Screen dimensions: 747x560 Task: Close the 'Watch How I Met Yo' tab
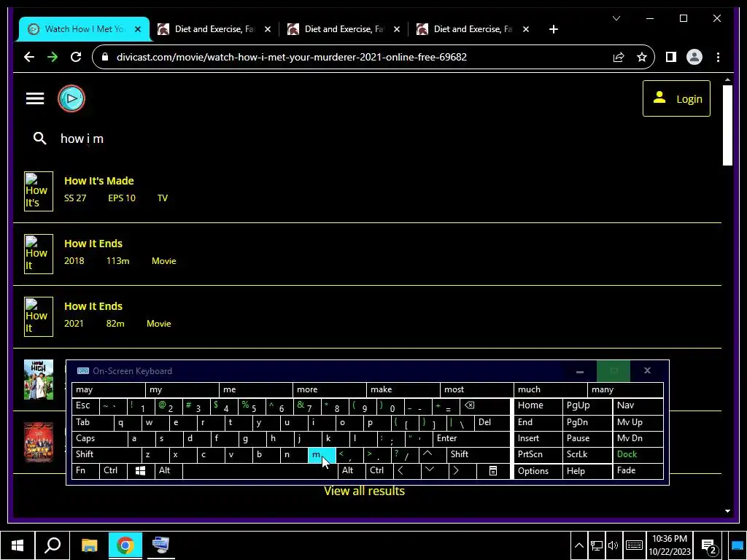(138, 29)
